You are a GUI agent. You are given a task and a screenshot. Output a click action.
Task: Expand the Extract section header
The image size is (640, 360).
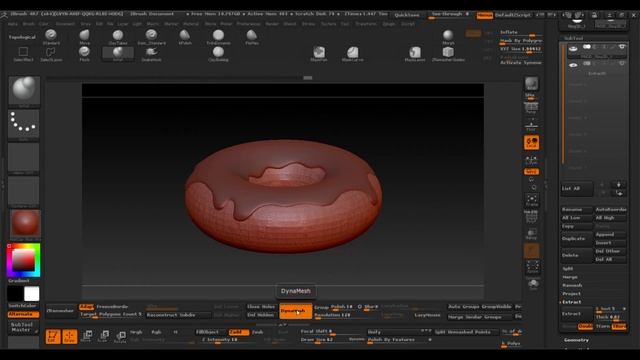(x=571, y=302)
